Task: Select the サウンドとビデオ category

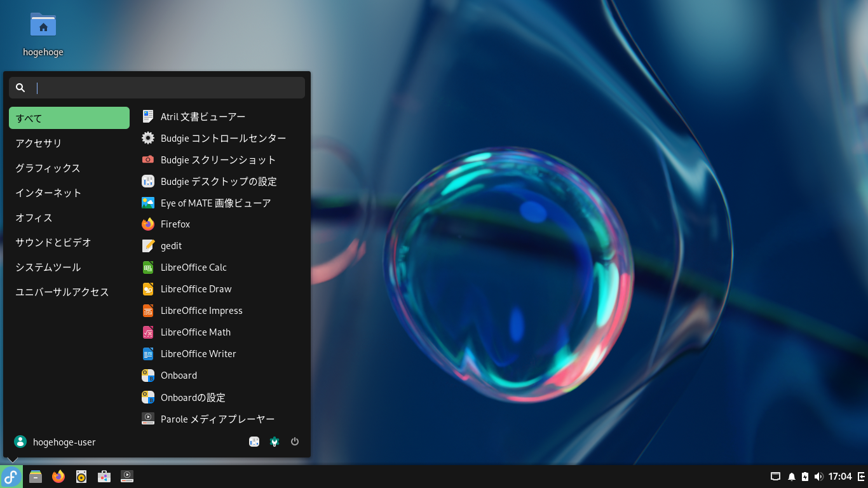Action: pyautogui.click(x=69, y=242)
